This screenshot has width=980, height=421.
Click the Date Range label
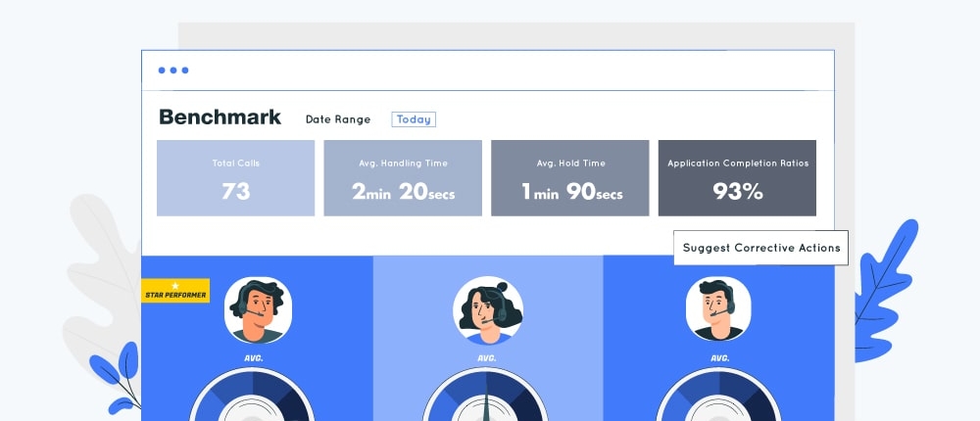click(x=338, y=119)
